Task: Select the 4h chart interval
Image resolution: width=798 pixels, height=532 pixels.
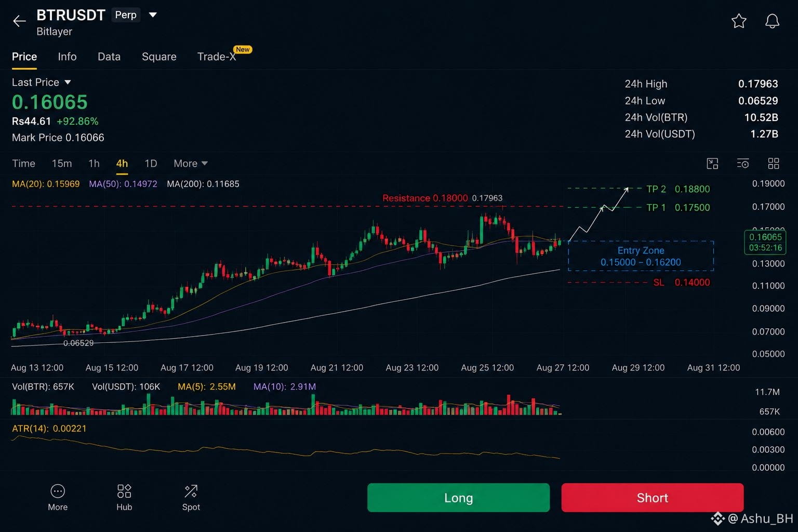Action: (x=122, y=164)
